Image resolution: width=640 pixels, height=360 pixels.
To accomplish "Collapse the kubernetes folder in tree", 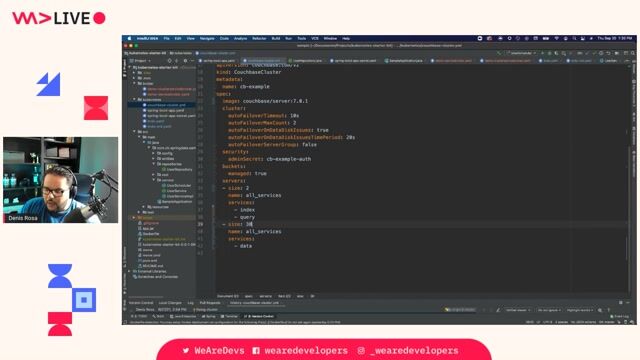I will pyautogui.click(x=134, y=100).
